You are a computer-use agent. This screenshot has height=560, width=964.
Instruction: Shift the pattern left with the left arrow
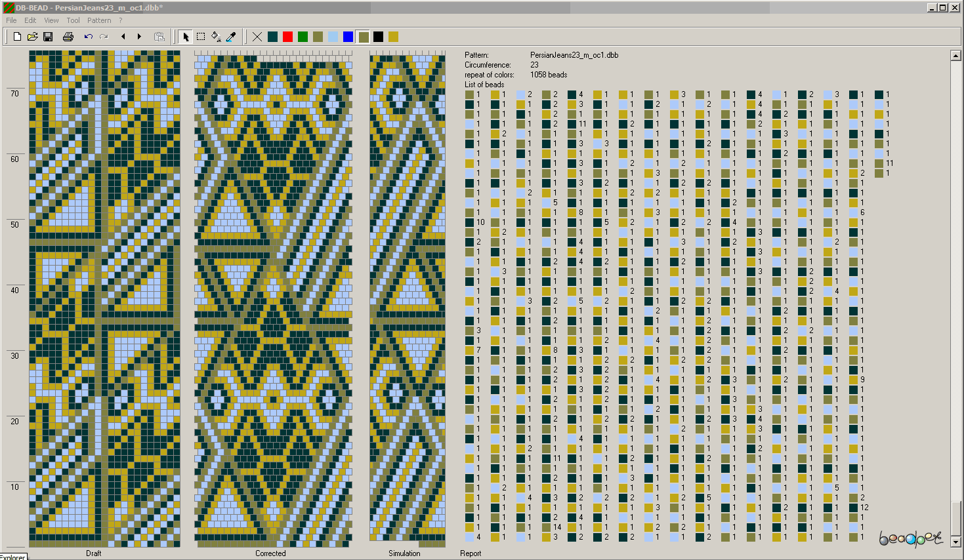(x=123, y=37)
